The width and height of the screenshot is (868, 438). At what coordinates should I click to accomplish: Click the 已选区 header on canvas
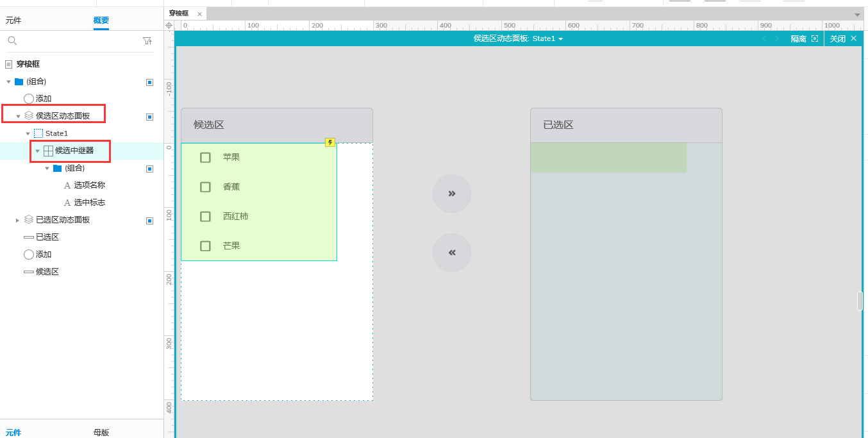626,125
